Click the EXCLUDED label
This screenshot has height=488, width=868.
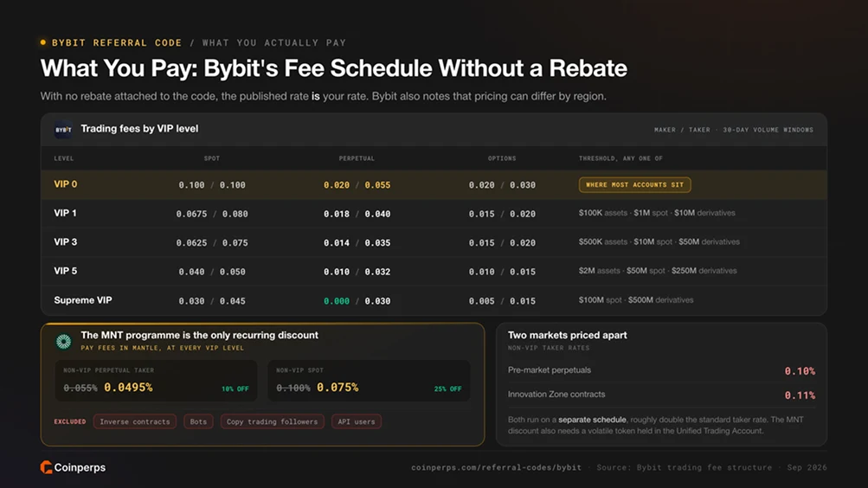tap(70, 421)
